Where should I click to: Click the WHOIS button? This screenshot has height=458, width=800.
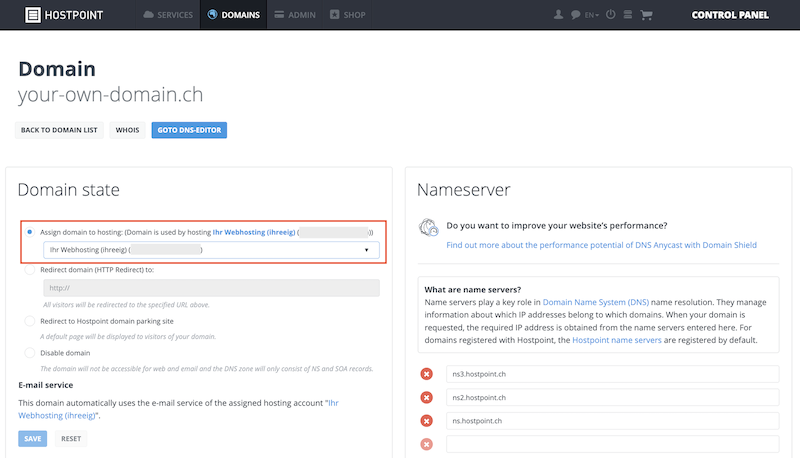coord(127,130)
